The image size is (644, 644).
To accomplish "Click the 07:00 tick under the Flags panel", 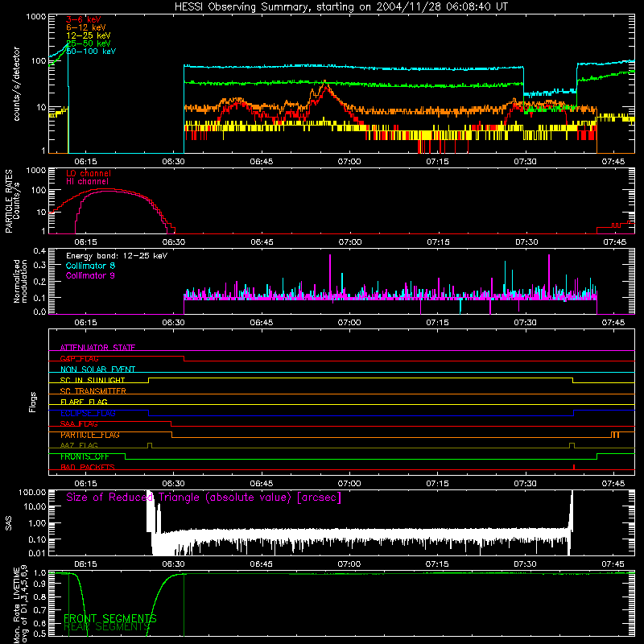I will click(349, 484).
